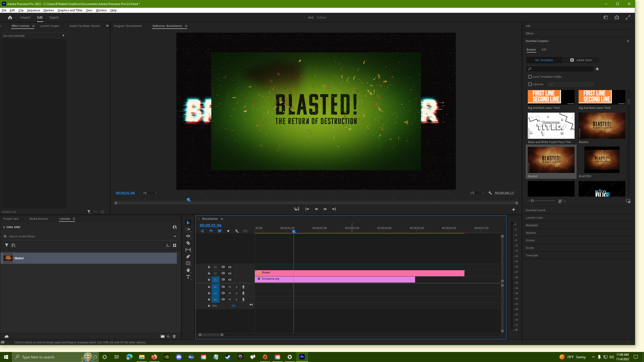This screenshot has height=362, width=644.
Task: Toggle snapping with the magnet icon
Action: point(211,231)
